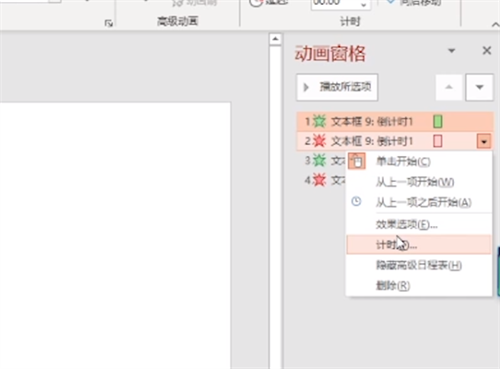Screen dimensions: 500x369
Task: Click delay time spinner arrow
Action: pyautogui.click(x=364, y=4)
